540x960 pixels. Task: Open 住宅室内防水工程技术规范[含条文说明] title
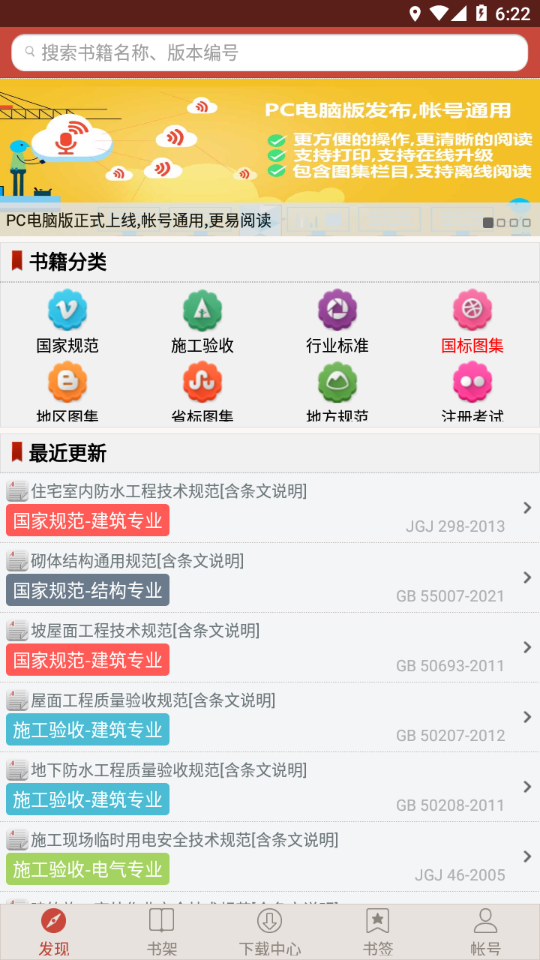coord(169,491)
